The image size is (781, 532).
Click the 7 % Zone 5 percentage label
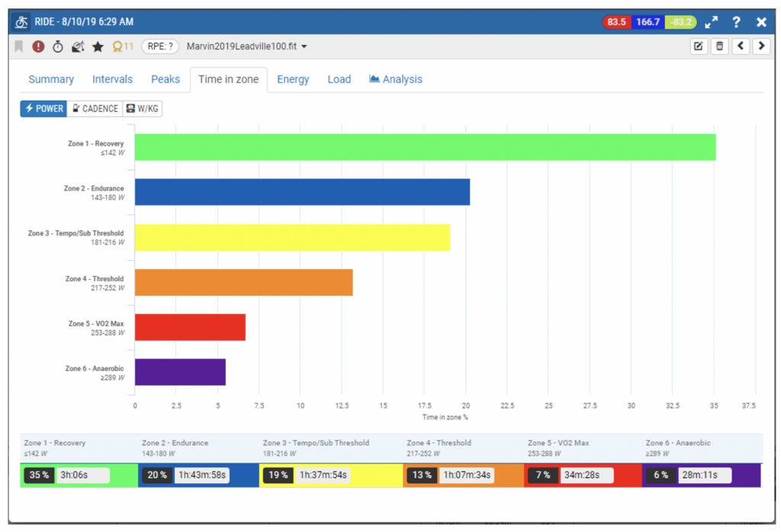(x=543, y=475)
